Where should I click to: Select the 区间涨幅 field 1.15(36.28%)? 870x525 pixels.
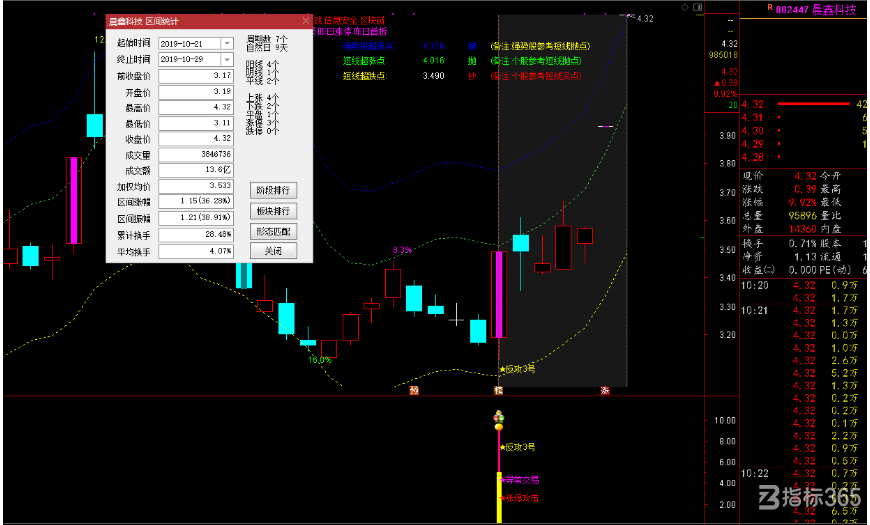[196, 201]
